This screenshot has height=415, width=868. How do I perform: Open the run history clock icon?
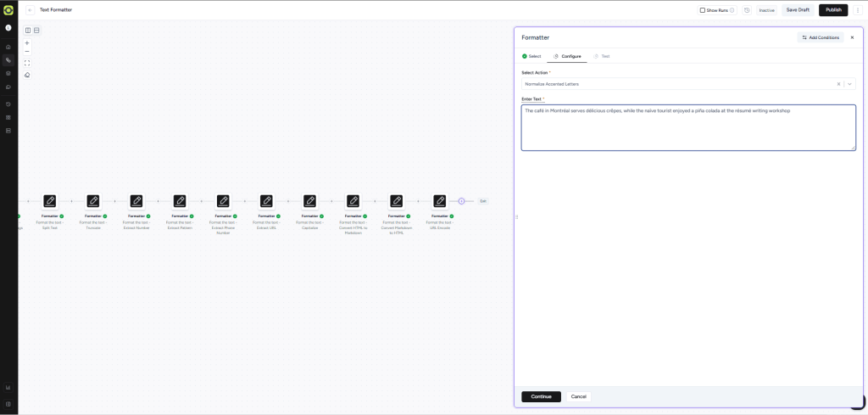coord(747,10)
